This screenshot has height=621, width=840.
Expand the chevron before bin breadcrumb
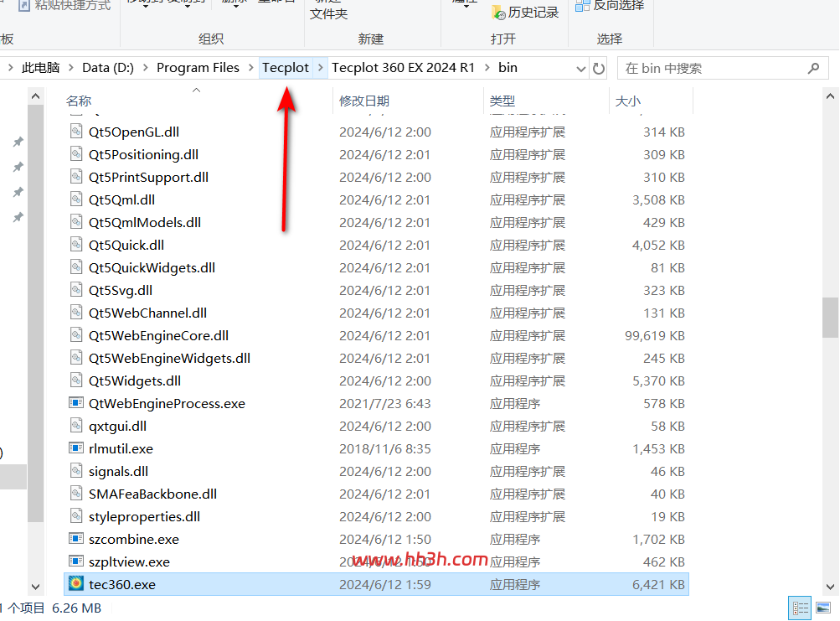pyautogui.click(x=487, y=68)
